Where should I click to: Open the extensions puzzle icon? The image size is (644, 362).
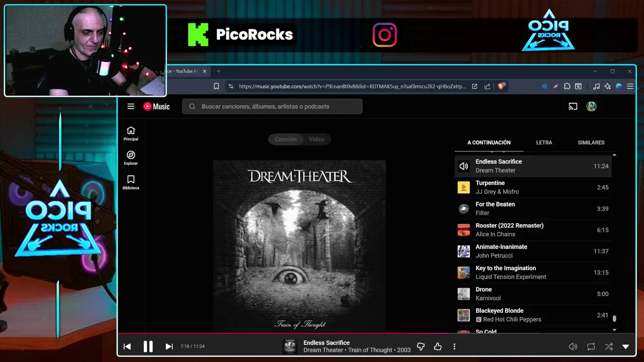[567, 86]
